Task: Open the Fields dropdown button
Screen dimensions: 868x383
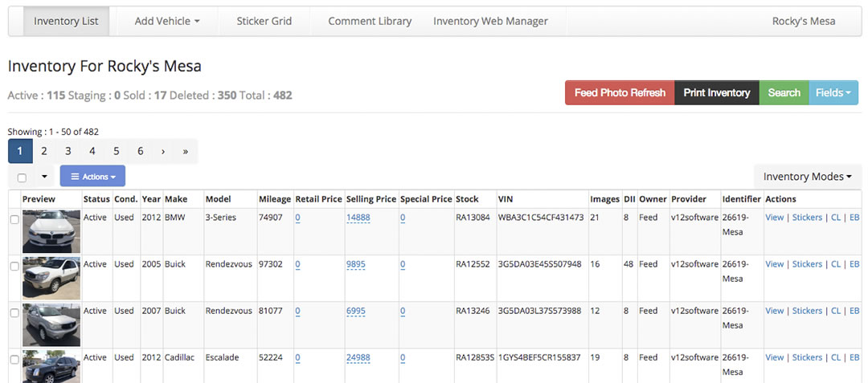Action: pos(833,92)
